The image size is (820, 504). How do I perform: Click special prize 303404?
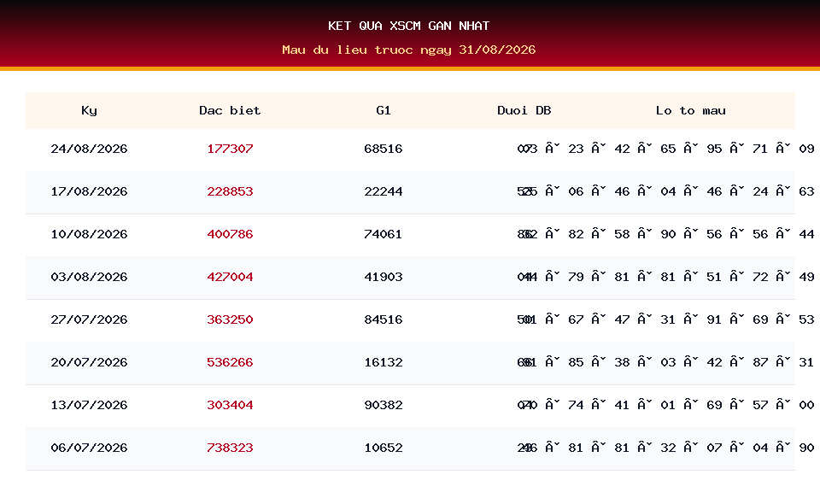(230, 405)
